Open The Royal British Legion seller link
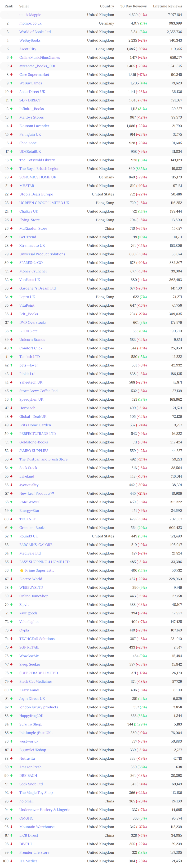 [39, 168]
